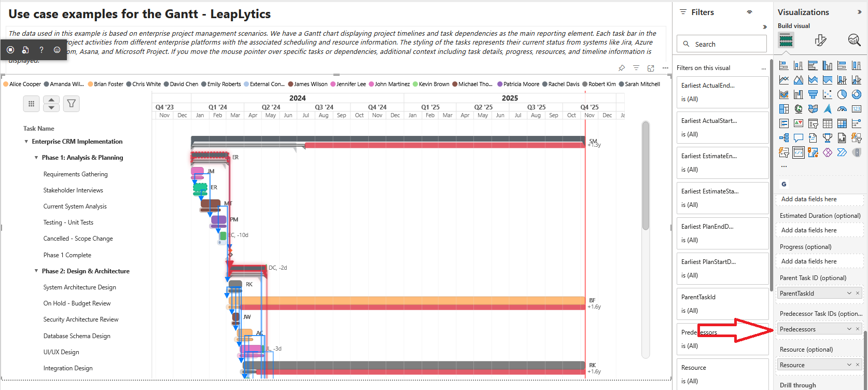Collapse Enterprise CRM Implementation tree node
The height and width of the screenshot is (390, 868).
point(26,142)
